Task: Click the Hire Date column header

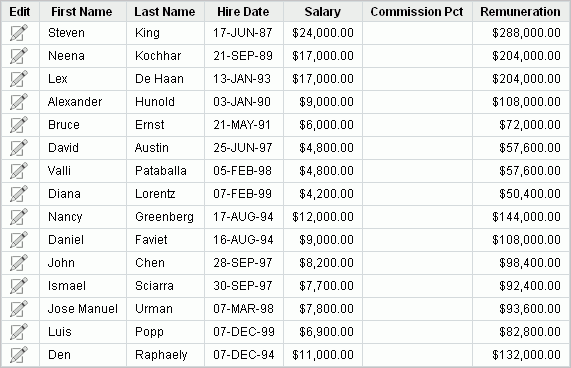Action: (x=243, y=12)
